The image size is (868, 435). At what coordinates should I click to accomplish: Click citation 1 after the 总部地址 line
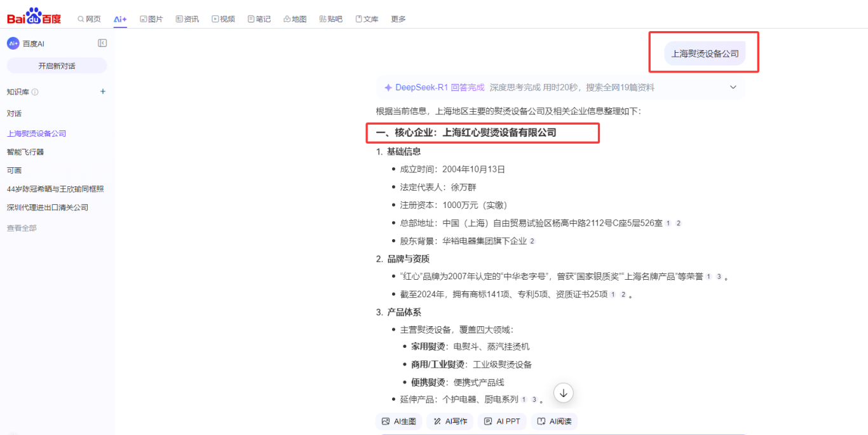pyautogui.click(x=667, y=223)
